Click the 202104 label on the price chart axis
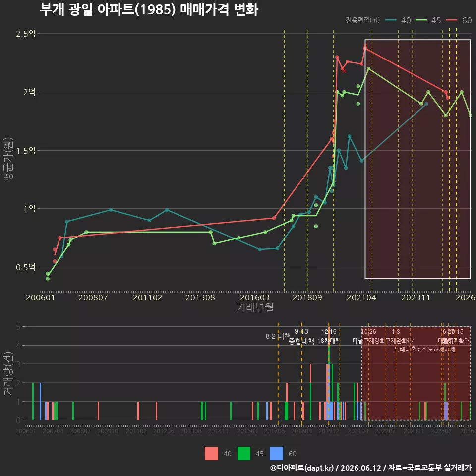Screen dimensions: 476x476 click(x=361, y=297)
